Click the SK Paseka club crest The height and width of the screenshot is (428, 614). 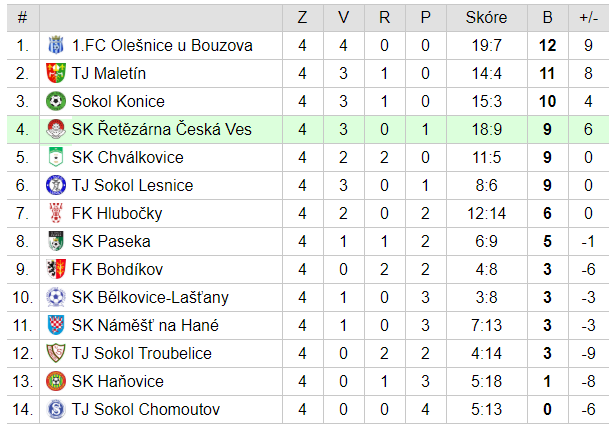(x=56, y=241)
